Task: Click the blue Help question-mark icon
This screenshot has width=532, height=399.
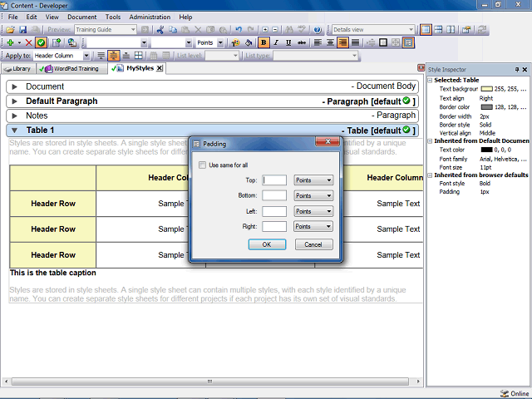Action: pos(318,30)
